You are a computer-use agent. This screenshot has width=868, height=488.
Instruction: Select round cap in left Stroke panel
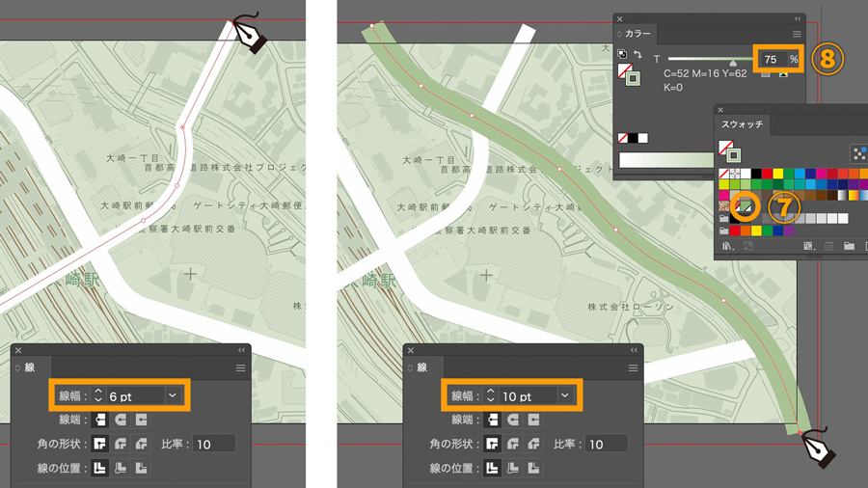pos(121,420)
